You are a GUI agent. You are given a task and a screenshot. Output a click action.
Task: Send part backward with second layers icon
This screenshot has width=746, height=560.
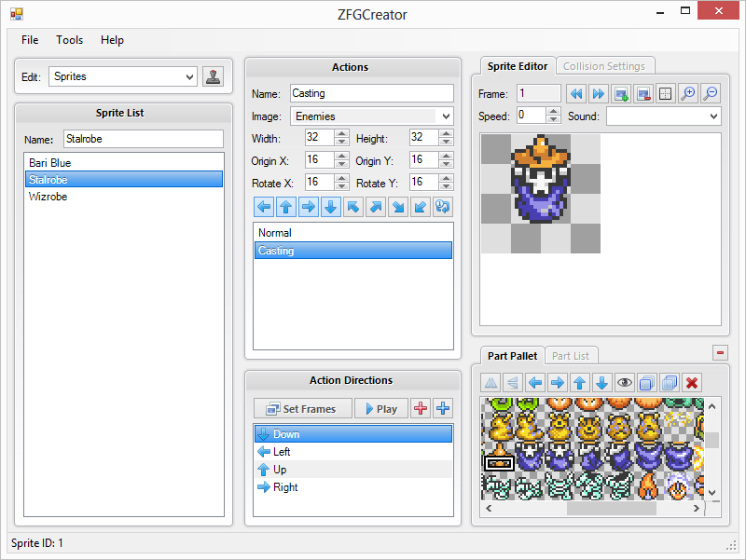(670, 382)
